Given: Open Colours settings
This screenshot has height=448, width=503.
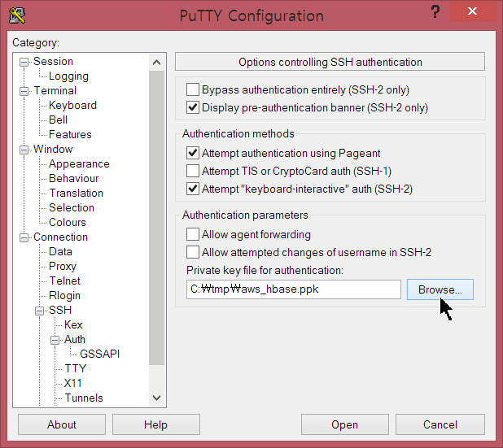Looking at the screenshot, I should point(68,223).
